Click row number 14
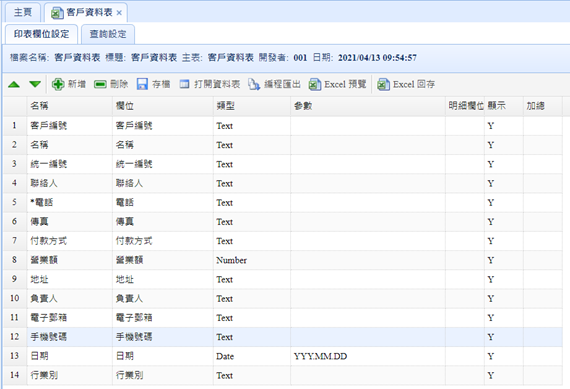The width and height of the screenshot is (570, 389). click(15, 375)
